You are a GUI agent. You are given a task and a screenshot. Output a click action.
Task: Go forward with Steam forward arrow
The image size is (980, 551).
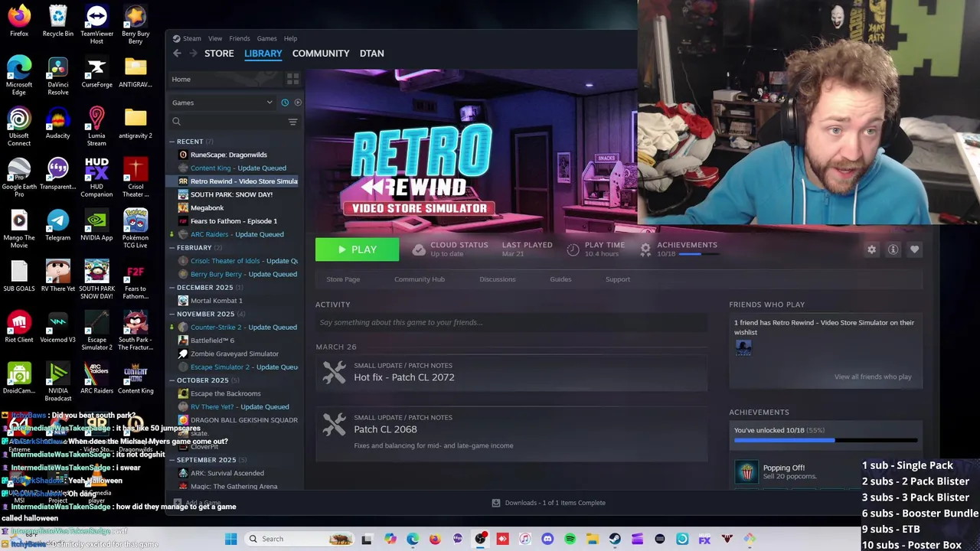(x=193, y=54)
